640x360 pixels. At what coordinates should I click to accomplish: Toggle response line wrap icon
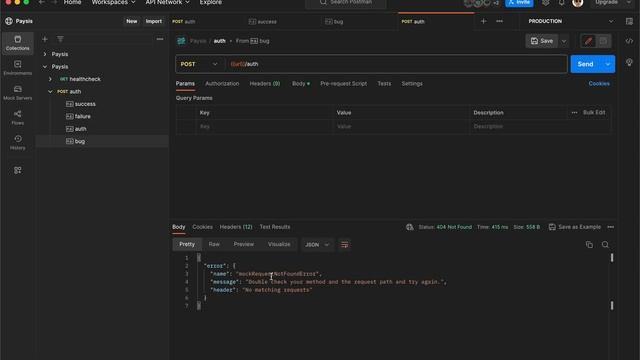pyautogui.click(x=344, y=244)
